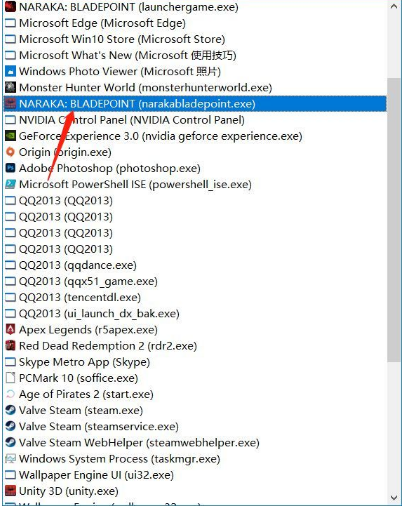Click the Monster Hunter World icon

point(10,87)
